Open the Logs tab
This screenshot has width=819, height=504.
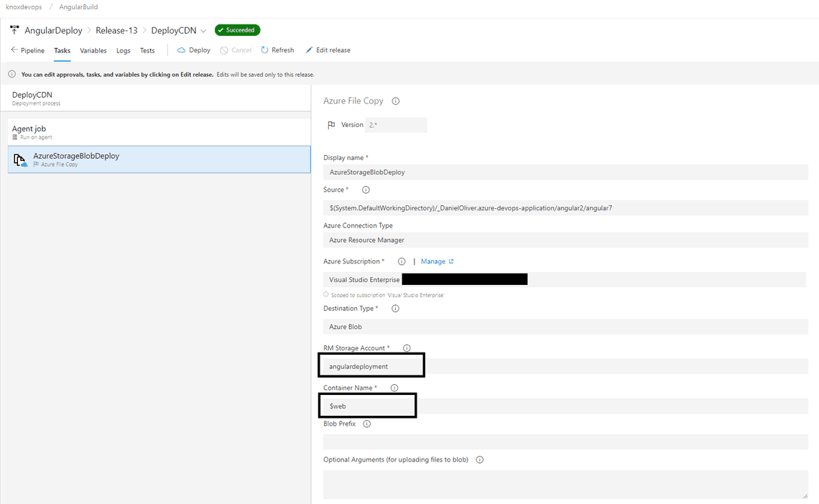coord(123,50)
